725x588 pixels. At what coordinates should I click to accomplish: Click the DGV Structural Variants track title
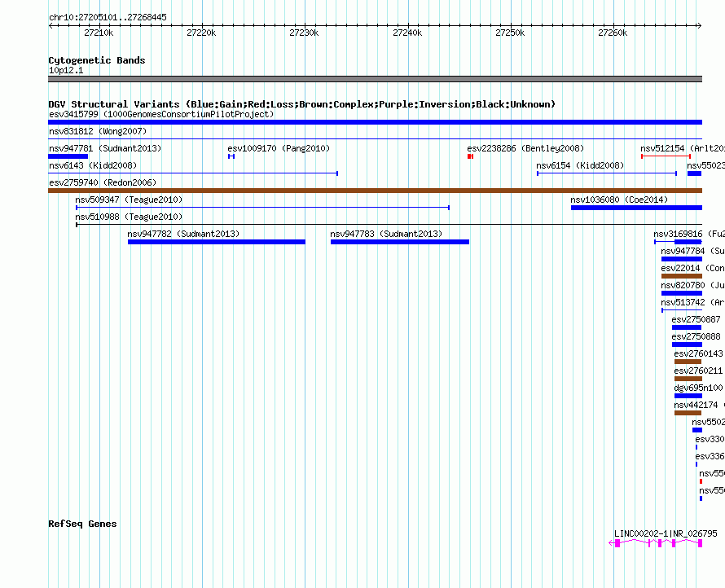tap(302, 104)
